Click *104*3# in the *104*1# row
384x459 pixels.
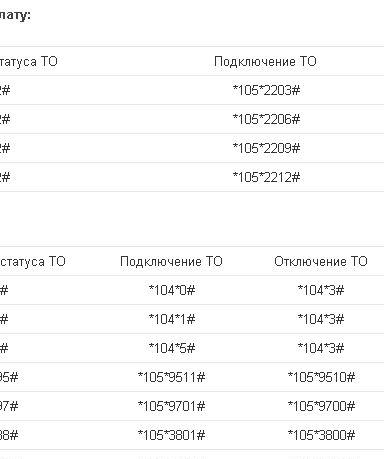coord(321,319)
